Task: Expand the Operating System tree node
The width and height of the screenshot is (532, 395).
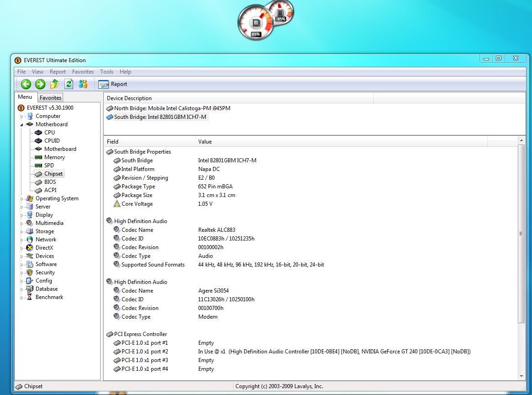Action: point(22,199)
